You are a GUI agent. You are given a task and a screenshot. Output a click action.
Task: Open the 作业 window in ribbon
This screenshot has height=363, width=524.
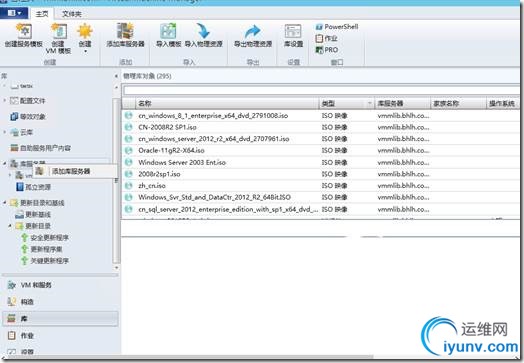(x=326, y=38)
